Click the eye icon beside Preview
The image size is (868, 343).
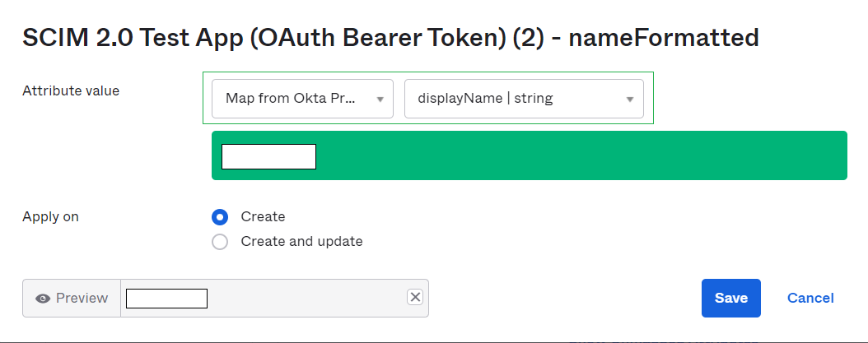[x=43, y=299]
